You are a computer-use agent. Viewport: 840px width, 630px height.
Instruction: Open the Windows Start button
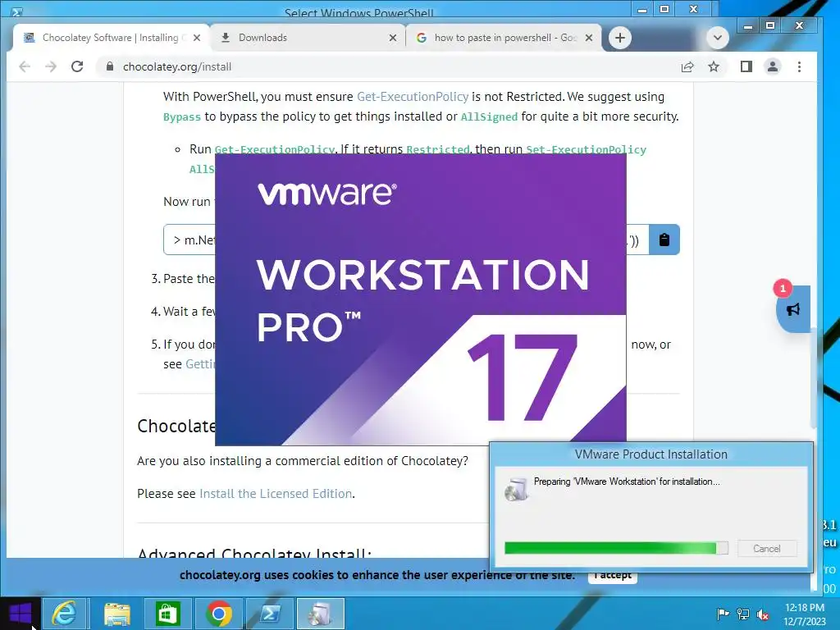pos(21,614)
